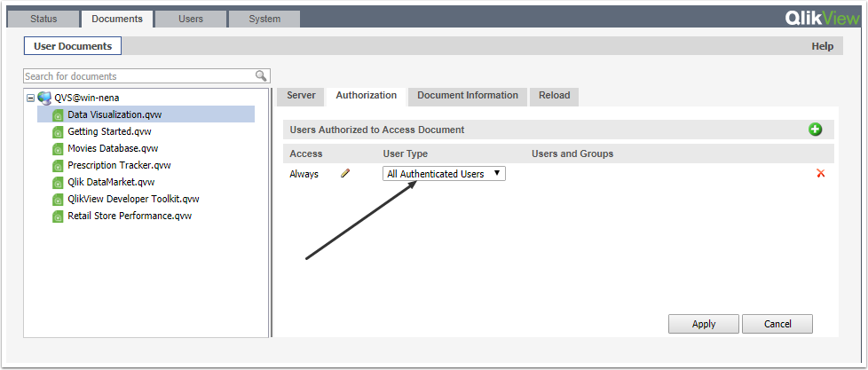Open the Document Information tab
Viewport: 868px width, 370px height.
point(468,95)
